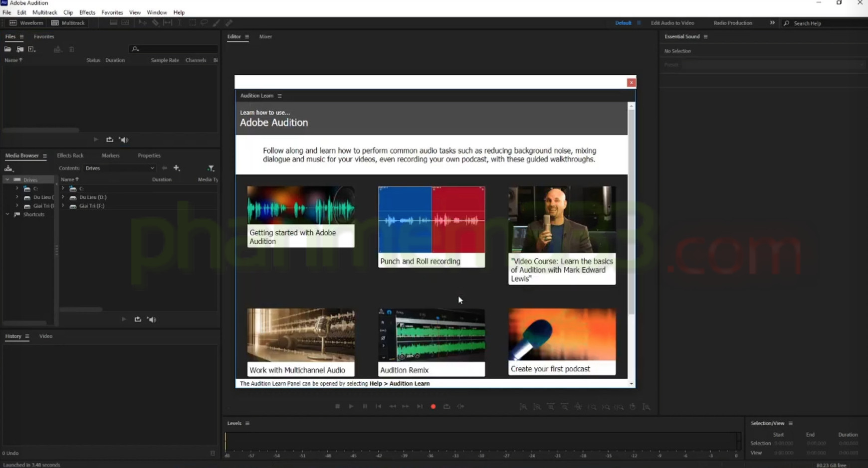Click the Loop Playback icon in Files panel
The image size is (868, 468).
pos(110,140)
